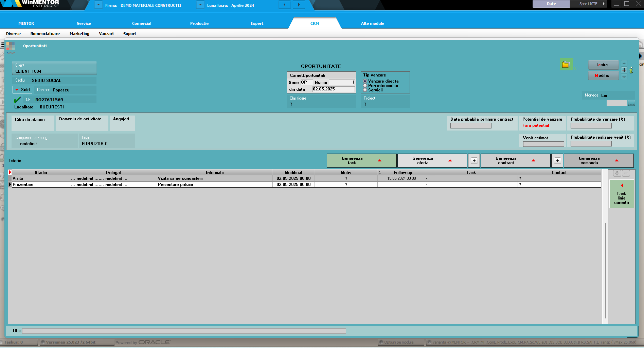Click plus button after Genereaza oferta

pyautogui.click(x=474, y=161)
